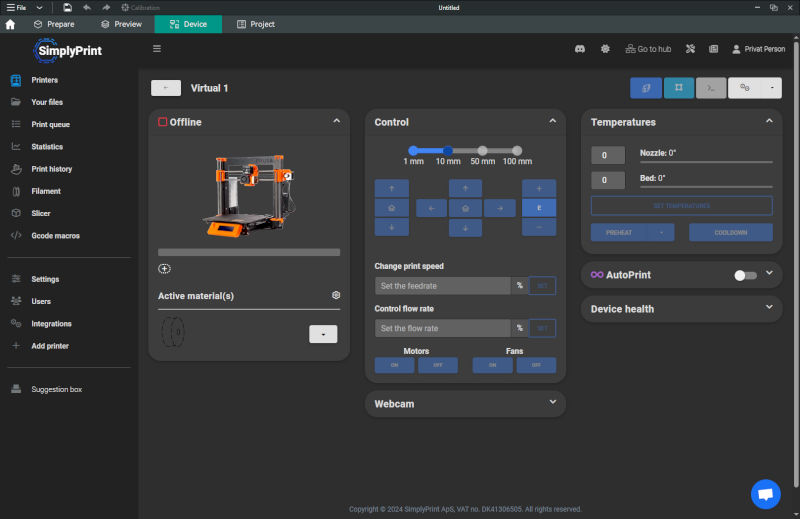
Task: Set the jog distance to 50 mm
Action: (x=482, y=151)
